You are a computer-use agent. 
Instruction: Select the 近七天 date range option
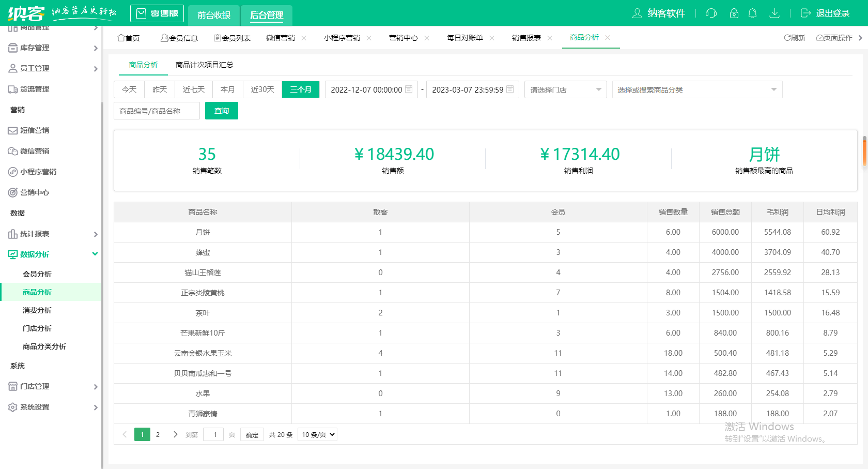pos(194,89)
